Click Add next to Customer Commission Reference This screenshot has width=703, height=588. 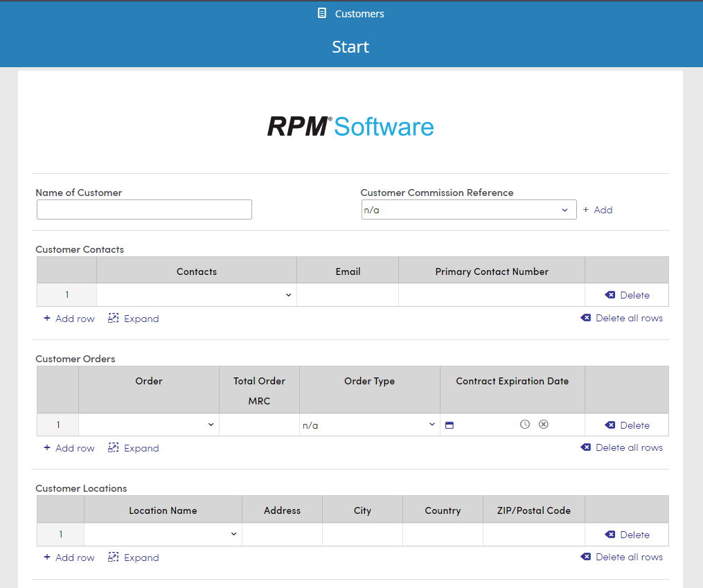coord(597,209)
